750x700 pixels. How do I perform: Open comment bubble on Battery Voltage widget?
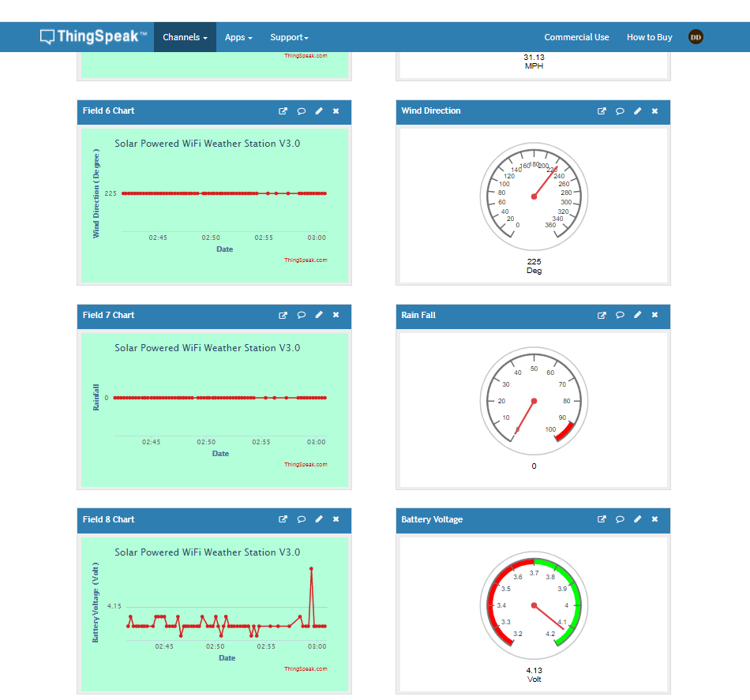point(620,520)
